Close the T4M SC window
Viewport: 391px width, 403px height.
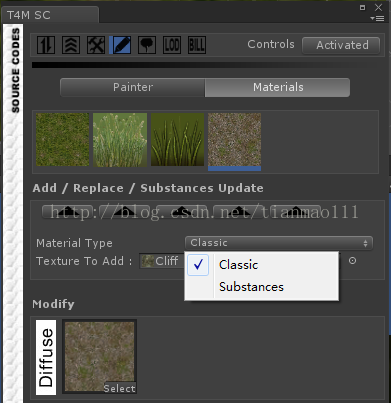tap(378, 7)
